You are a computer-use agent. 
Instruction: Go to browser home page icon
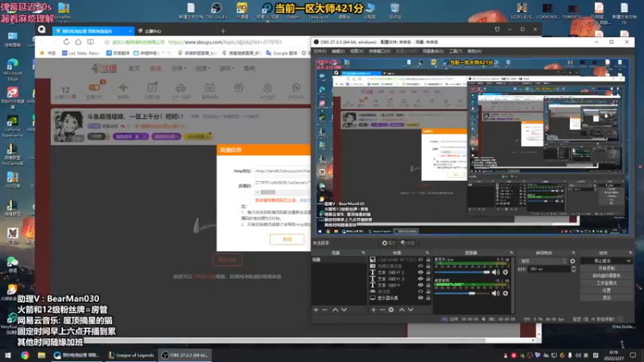[78, 42]
